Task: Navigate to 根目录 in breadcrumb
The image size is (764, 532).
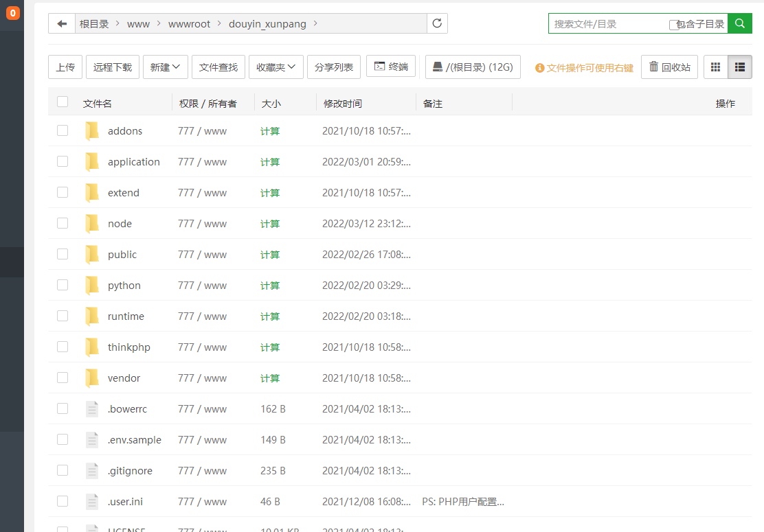Action: [x=94, y=24]
